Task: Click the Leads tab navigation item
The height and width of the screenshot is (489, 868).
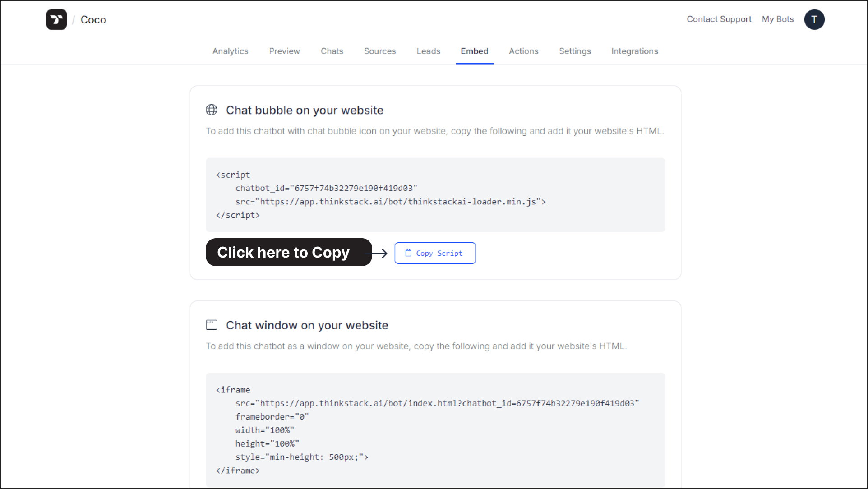Action: (x=428, y=51)
